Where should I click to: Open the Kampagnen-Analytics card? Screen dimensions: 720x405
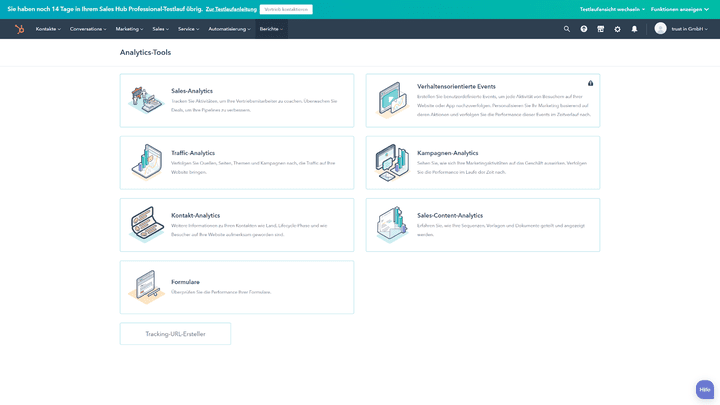(483, 163)
